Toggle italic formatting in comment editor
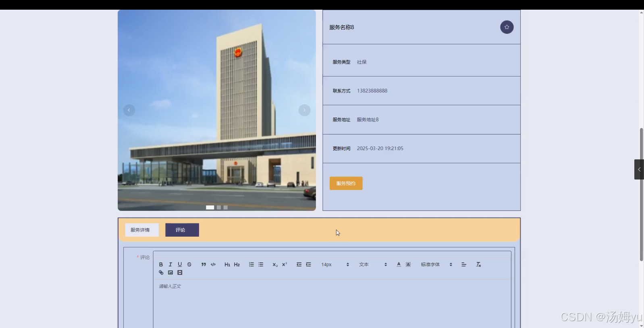 click(x=170, y=264)
